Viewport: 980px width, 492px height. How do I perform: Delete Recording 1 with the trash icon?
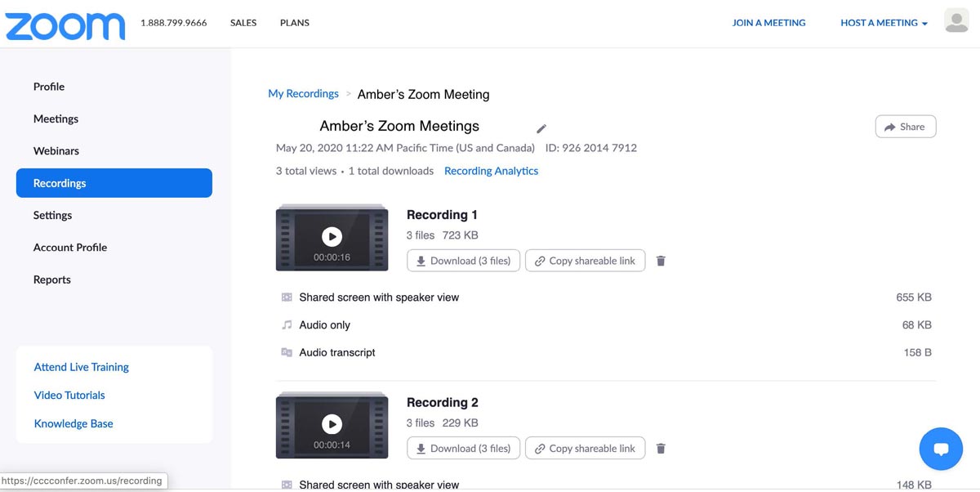pos(661,260)
